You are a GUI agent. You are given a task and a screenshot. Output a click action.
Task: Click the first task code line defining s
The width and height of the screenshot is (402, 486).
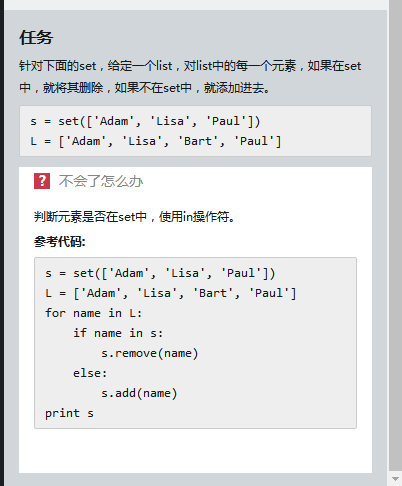point(145,121)
